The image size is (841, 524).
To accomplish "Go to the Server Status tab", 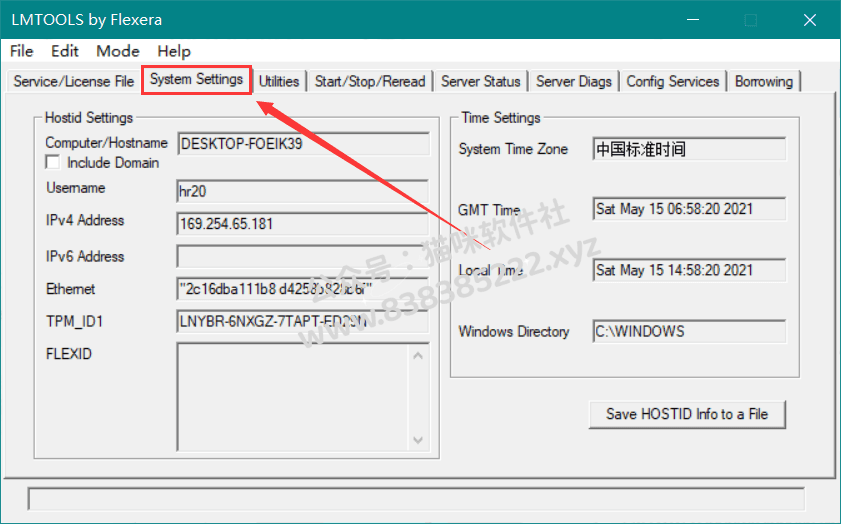I will (x=481, y=82).
